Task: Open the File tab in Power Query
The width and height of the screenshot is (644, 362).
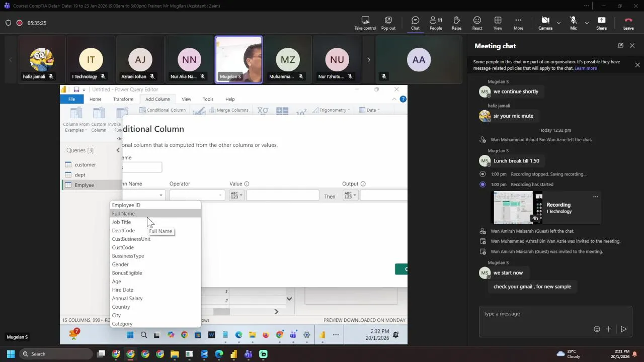Action: tap(71, 99)
